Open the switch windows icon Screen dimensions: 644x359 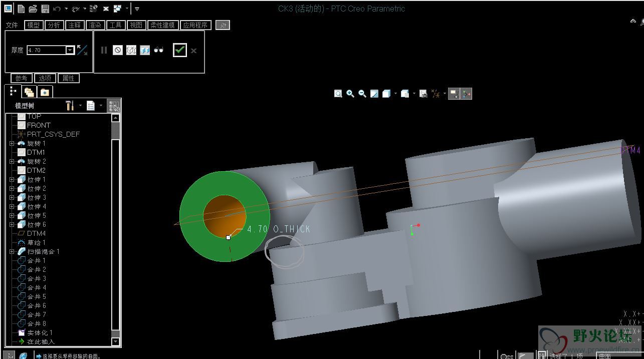(x=117, y=9)
